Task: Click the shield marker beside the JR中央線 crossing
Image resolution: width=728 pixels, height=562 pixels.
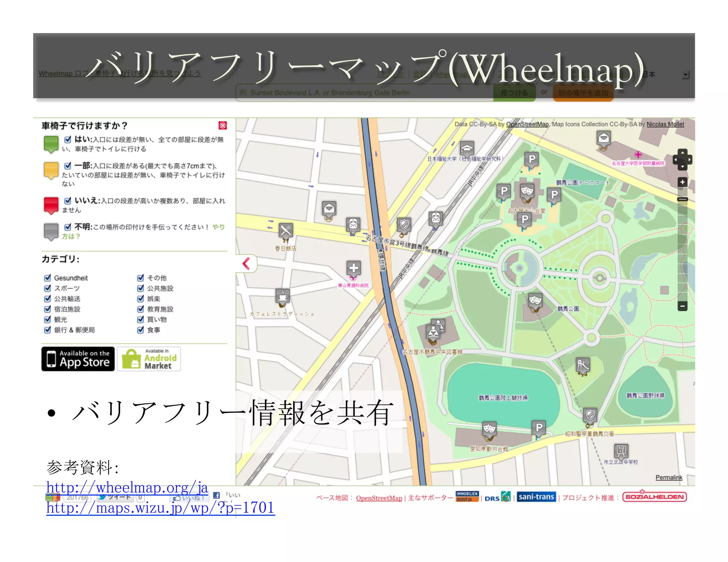Action: point(404,225)
